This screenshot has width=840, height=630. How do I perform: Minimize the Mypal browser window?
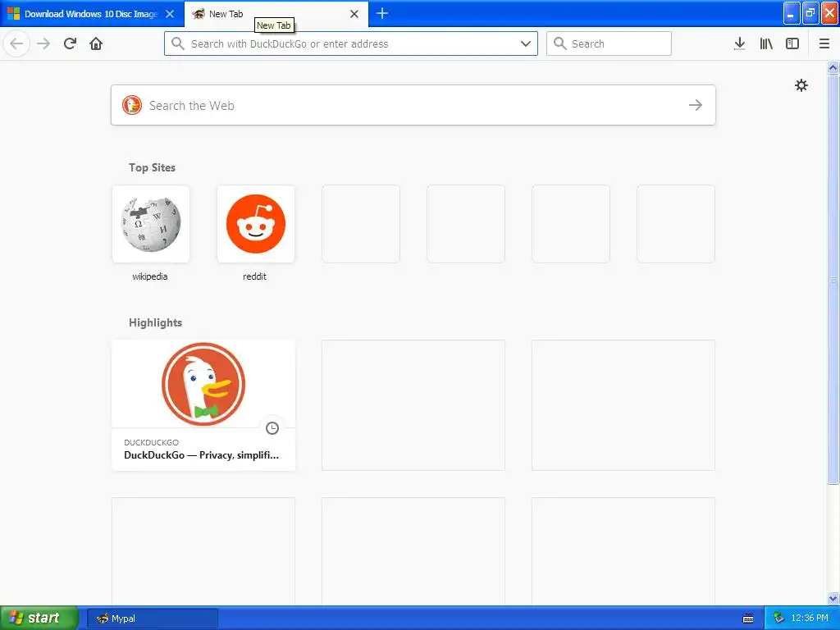(x=792, y=13)
